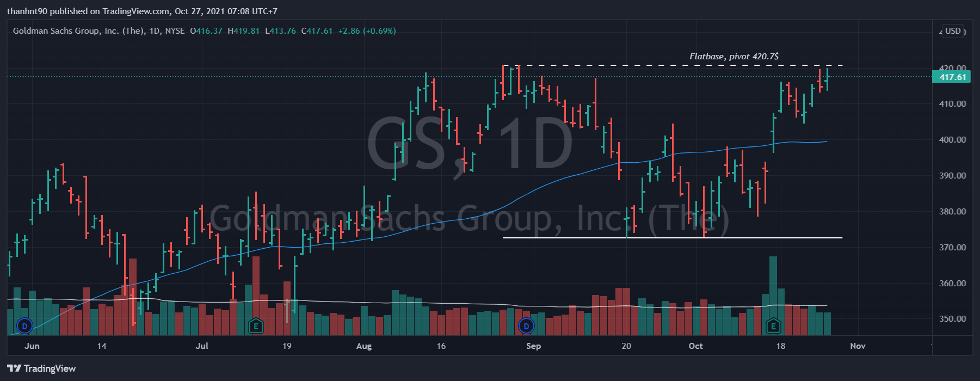Select the white horizontal support line
The height and width of the screenshot is (381, 980).
click(673, 238)
